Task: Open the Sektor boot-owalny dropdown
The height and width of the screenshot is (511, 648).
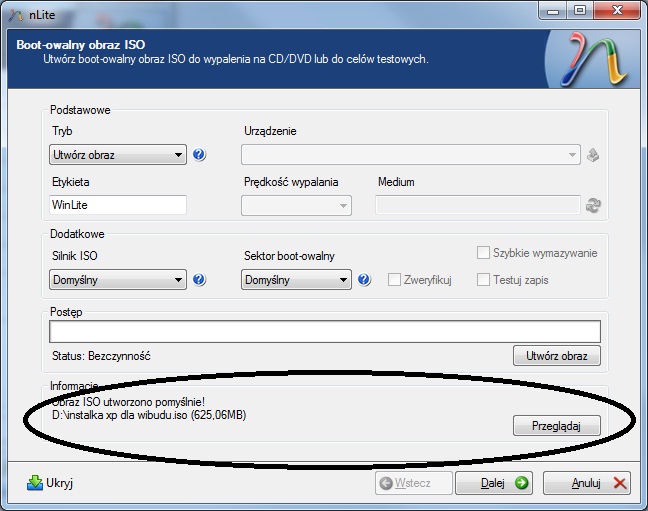Action: [296, 279]
